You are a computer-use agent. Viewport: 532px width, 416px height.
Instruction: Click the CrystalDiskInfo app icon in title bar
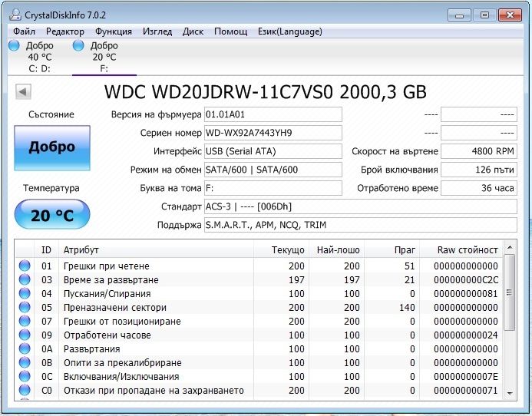(15, 15)
